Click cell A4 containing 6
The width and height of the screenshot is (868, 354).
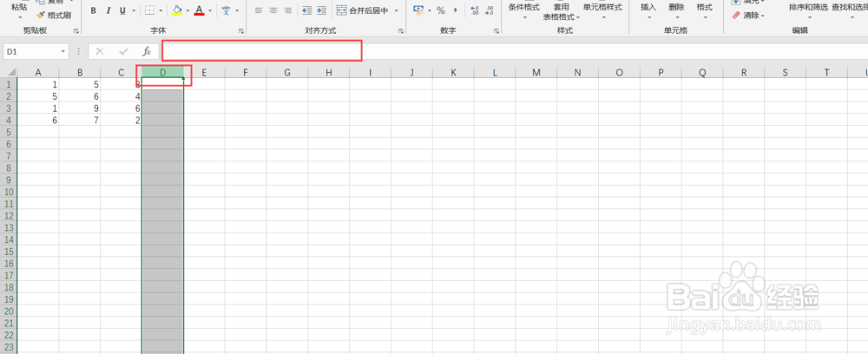pos(38,120)
